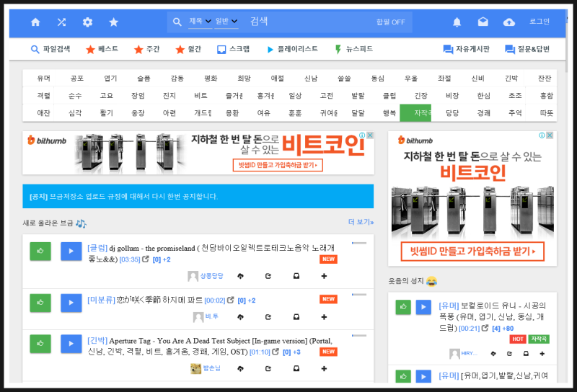Image resolution: width=577 pixels, height=392 pixels.
Task: Open 월간 monthly menu item
Action: click(188, 49)
